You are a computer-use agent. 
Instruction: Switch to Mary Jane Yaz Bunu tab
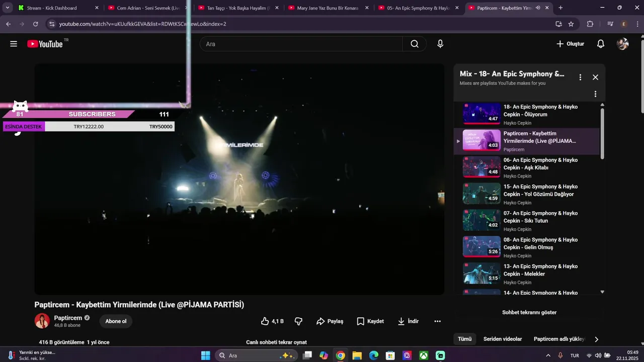(328, 8)
